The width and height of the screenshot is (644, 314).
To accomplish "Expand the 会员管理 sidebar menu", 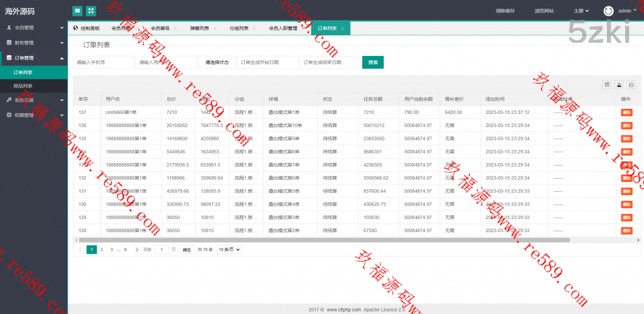I will 33,28.
